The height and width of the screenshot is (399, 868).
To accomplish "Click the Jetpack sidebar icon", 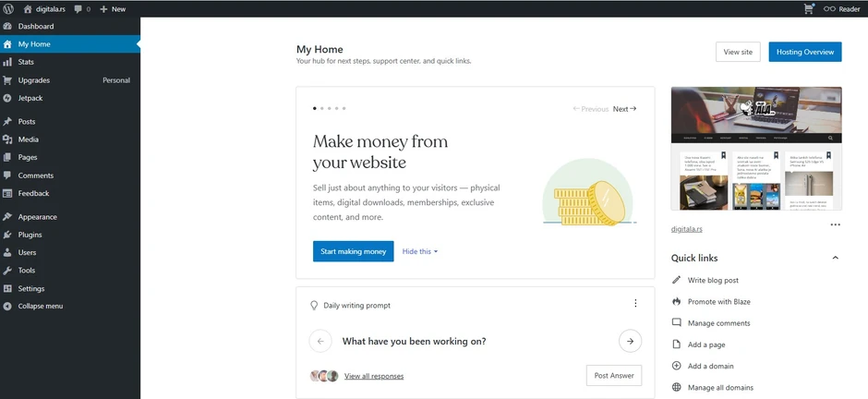I will click(x=7, y=98).
